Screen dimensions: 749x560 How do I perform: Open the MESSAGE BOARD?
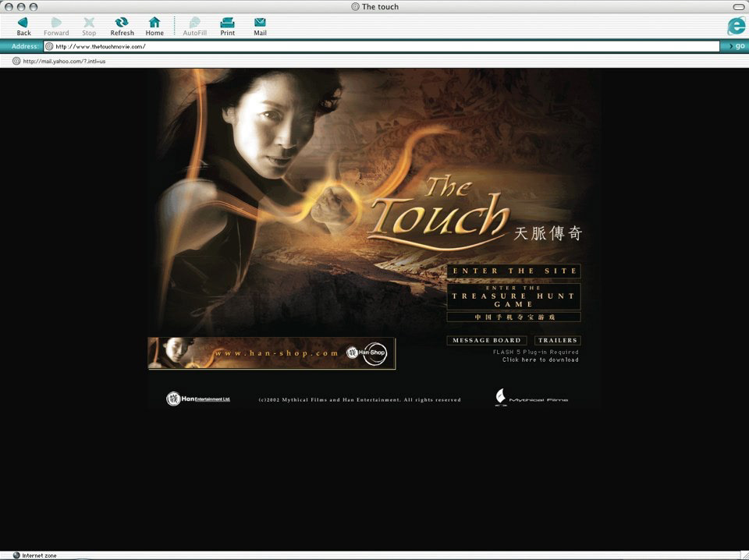pos(486,340)
